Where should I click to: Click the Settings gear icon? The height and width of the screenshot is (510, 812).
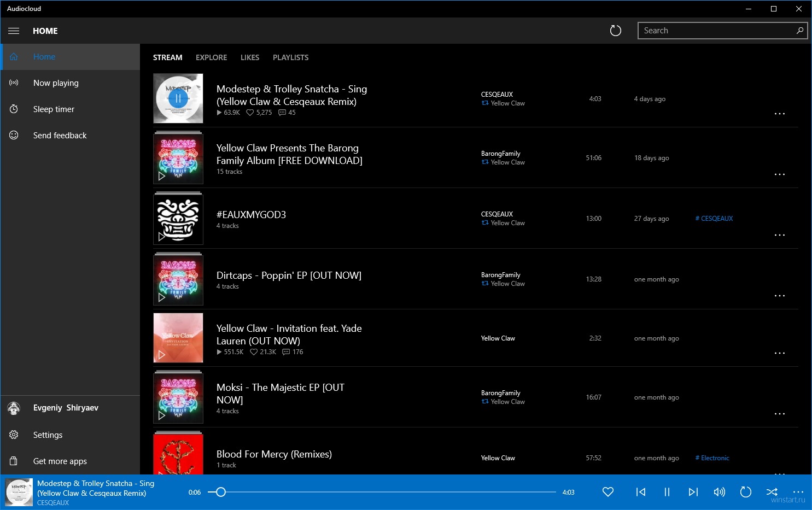coord(14,435)
